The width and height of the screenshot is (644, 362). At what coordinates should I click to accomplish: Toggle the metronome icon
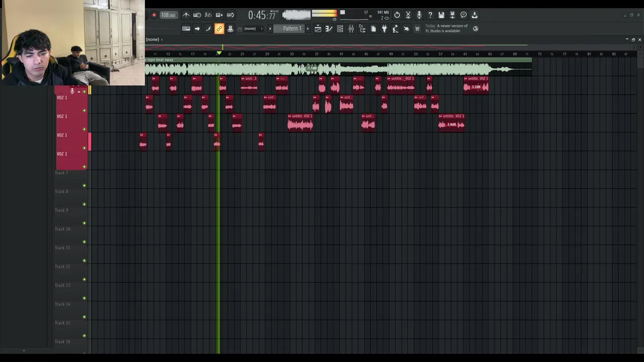(186, 15)
